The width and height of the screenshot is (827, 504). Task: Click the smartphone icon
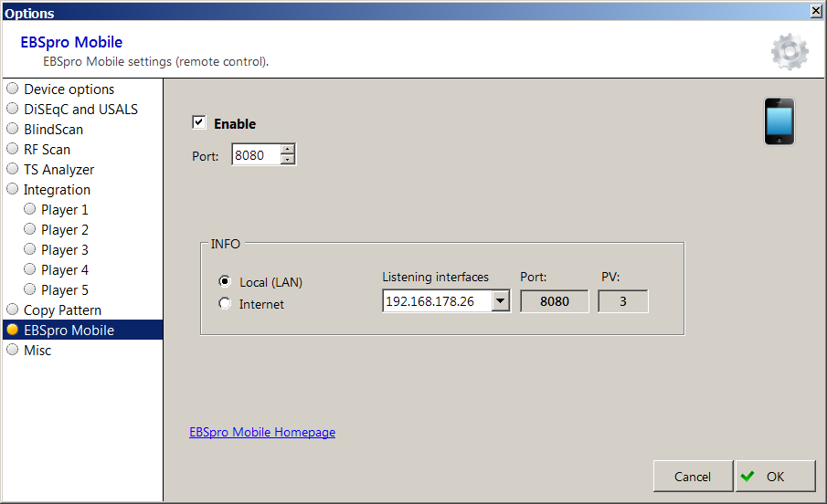779,121
